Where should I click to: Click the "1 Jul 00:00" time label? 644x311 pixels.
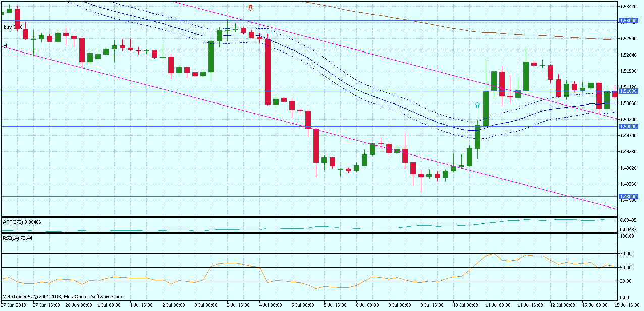point(110,305)
